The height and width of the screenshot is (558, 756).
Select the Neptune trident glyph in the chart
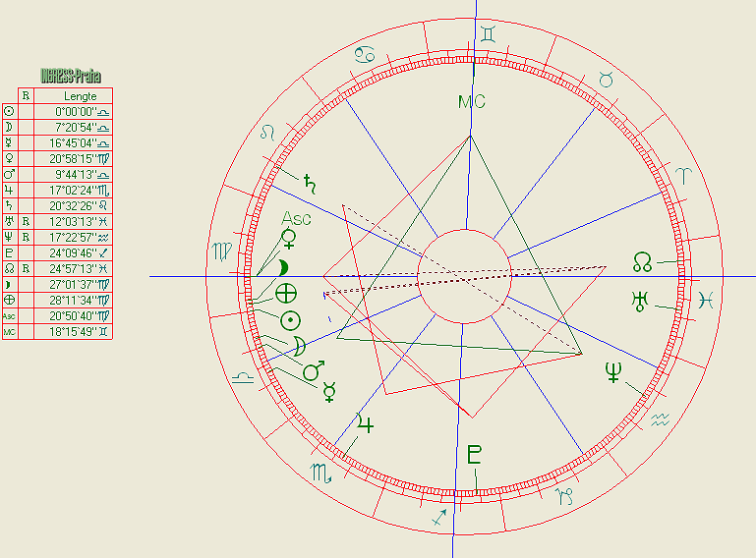pos(613,372)
